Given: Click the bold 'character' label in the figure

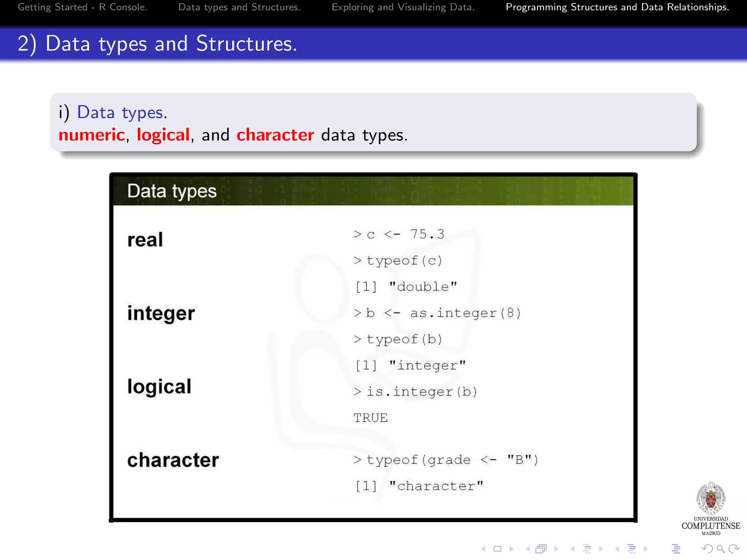Looking at the screenshot, I should tap(173, 460).
